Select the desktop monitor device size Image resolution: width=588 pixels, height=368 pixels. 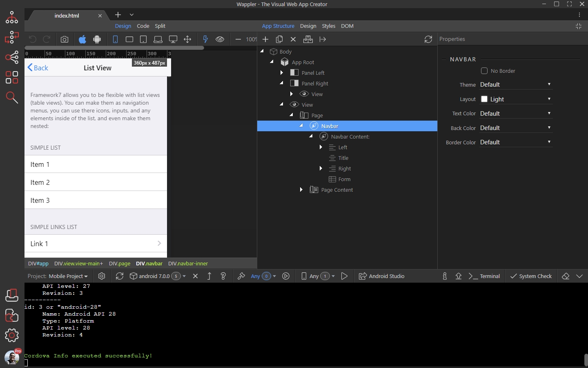pos(173,39)
